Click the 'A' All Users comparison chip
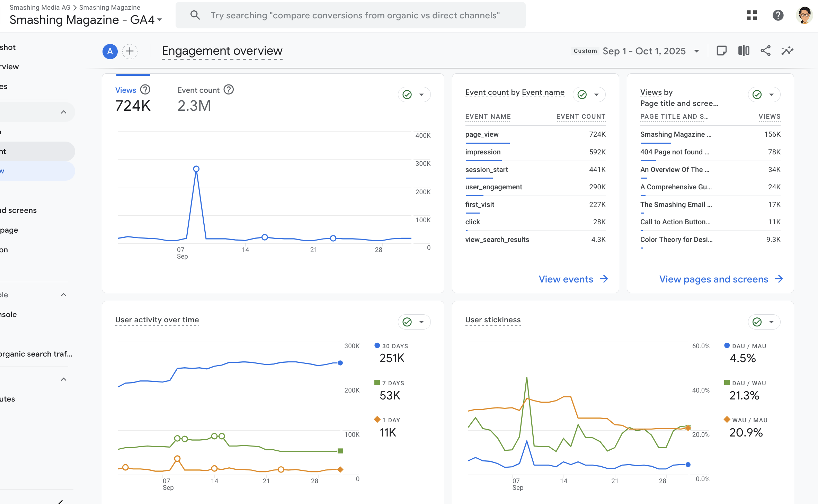Screen dimensions: 818x504 (109, 51)
